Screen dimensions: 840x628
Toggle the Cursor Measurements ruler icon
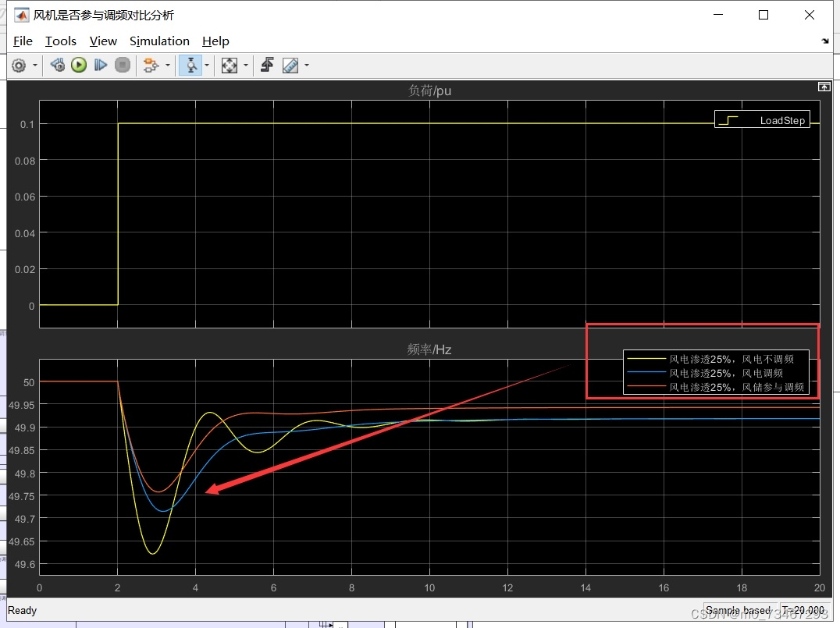click(x=290, y=66)
